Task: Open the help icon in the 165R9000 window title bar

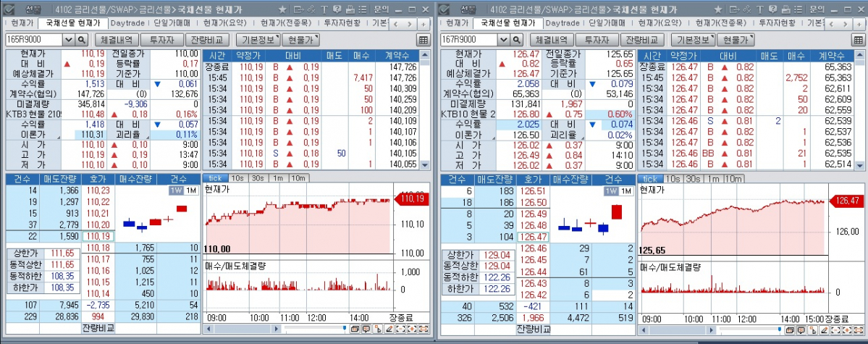Action: (337, 9)
